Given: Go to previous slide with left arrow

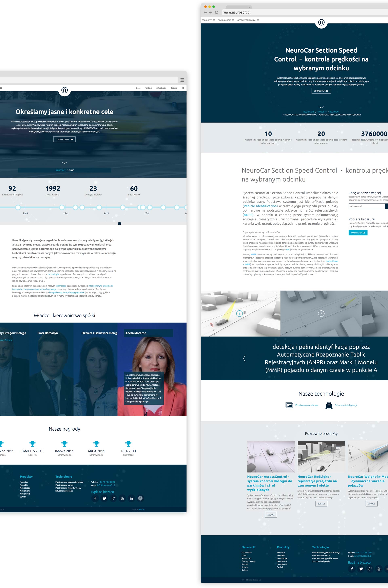Looking at the screenshot, I should [244, 358].
